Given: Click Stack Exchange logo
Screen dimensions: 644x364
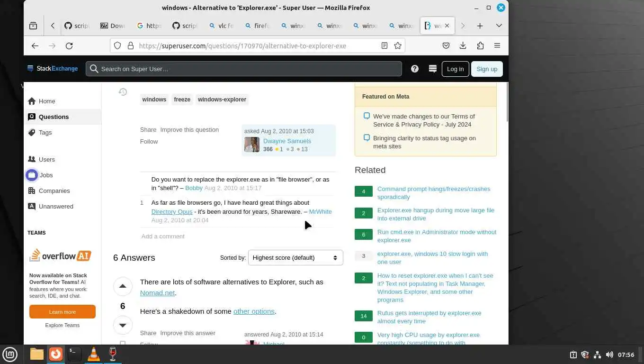Looking at the screenshot, I should point(53,69).
